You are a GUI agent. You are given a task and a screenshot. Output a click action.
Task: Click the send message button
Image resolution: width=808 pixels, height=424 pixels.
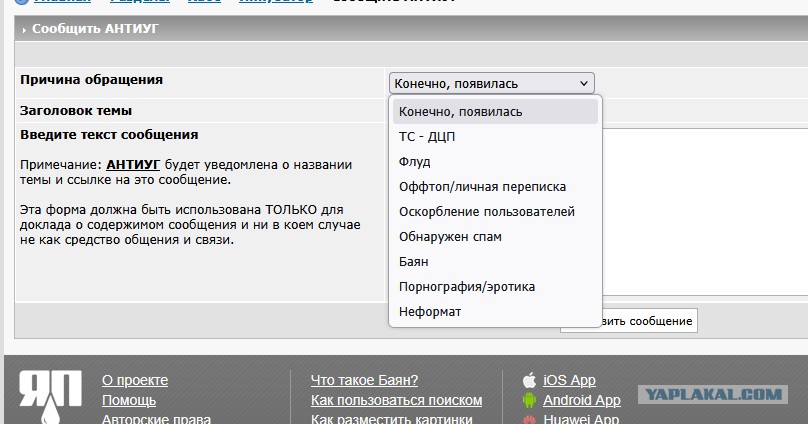pyautogui.click(x=649, y=321)
